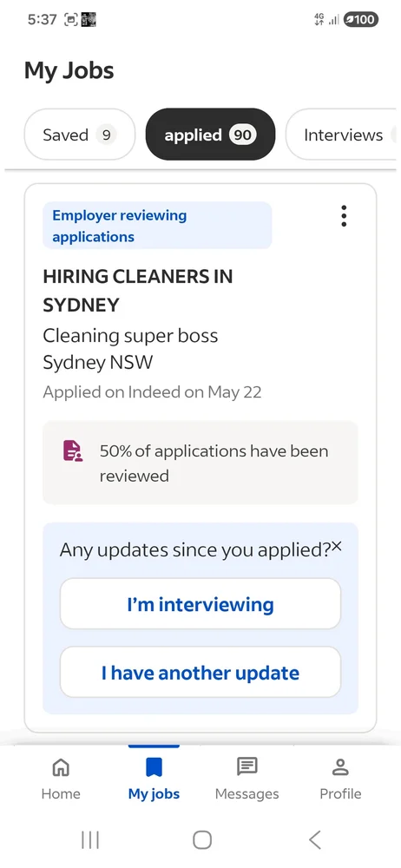Screen dimensions: 401x868
Task: Tap the Cleaning super boss company name
Action: [131, 335]
